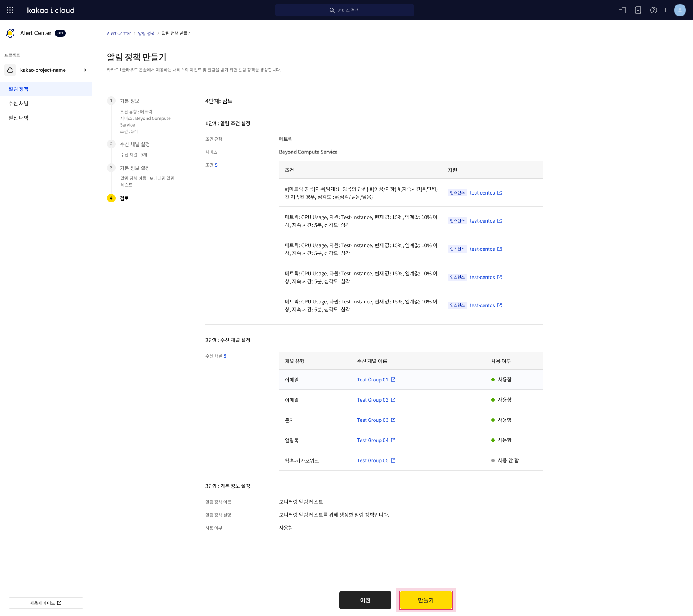Click the 채널 유형 column header
The width and height of the screenshot is (693, 616).
pyautogui.click(x=295, y=361)
